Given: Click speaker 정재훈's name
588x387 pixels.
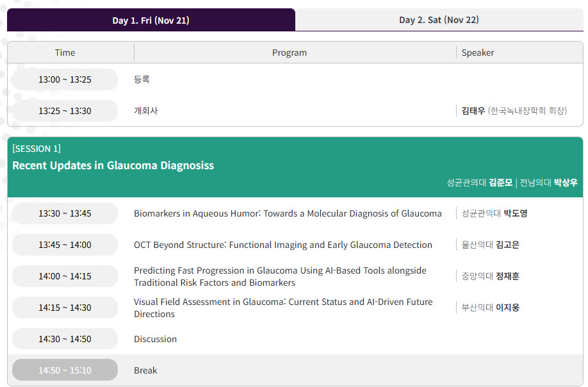Looking at the screenshot, I should point(507,276).
